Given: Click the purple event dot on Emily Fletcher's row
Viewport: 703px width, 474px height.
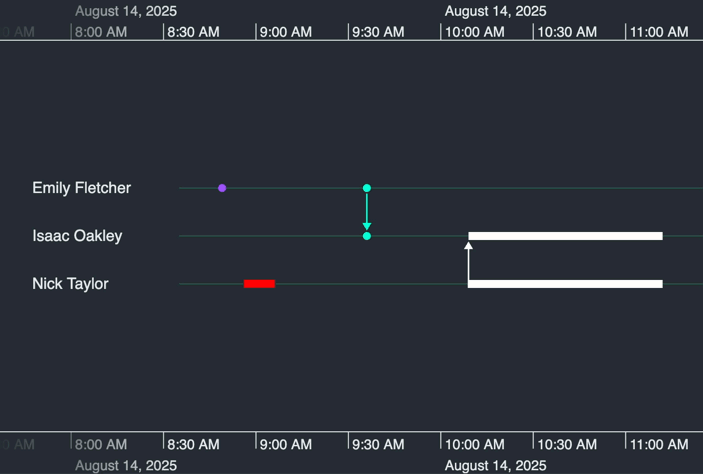Looking at the screenshot, I should coord(222,188).
